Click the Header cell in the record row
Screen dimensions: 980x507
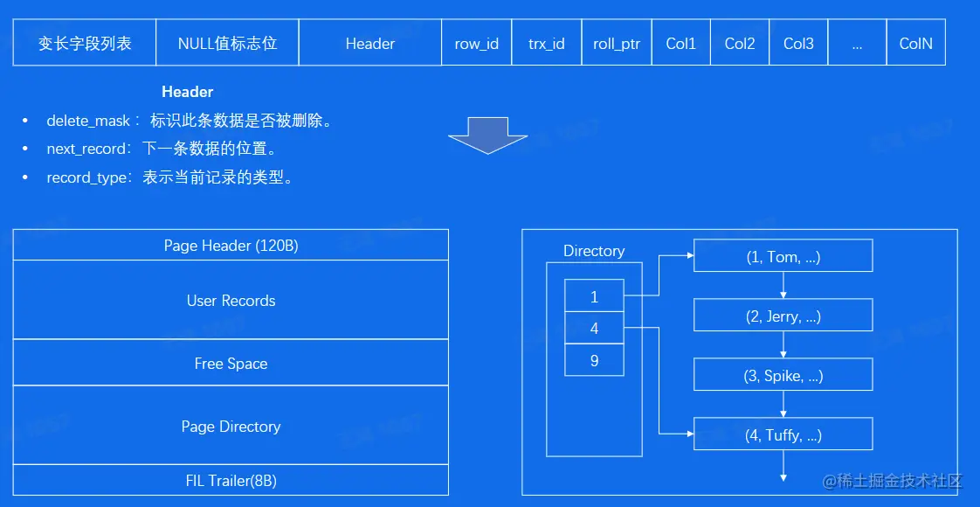click(x=370, y=43)
